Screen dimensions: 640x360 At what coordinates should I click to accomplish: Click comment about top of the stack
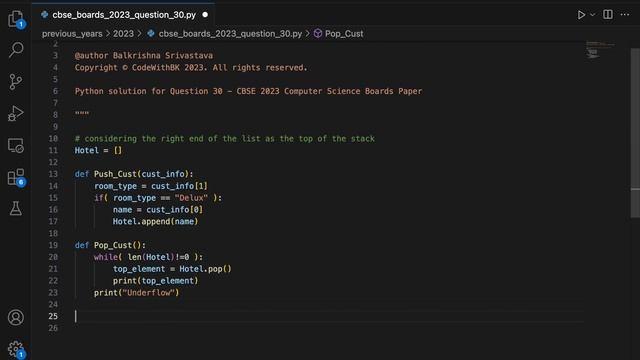[x=224, y=139]
